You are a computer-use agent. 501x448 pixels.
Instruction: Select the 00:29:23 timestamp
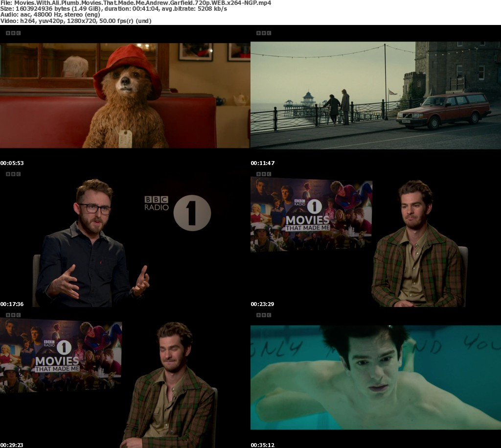point(12,445)
